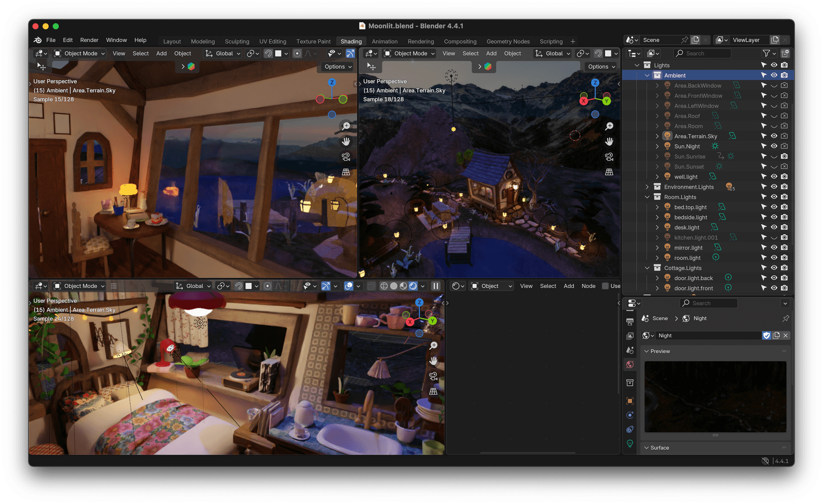Image resolution: width=823 pixels, height=504 pixels.
Task: Toggle viewport overlays in bottom viewport
Action: [348, 286]
